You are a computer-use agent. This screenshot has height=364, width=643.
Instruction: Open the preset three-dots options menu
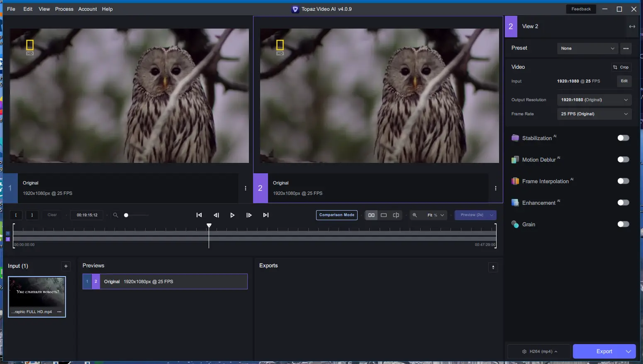[x=626, y=49]
